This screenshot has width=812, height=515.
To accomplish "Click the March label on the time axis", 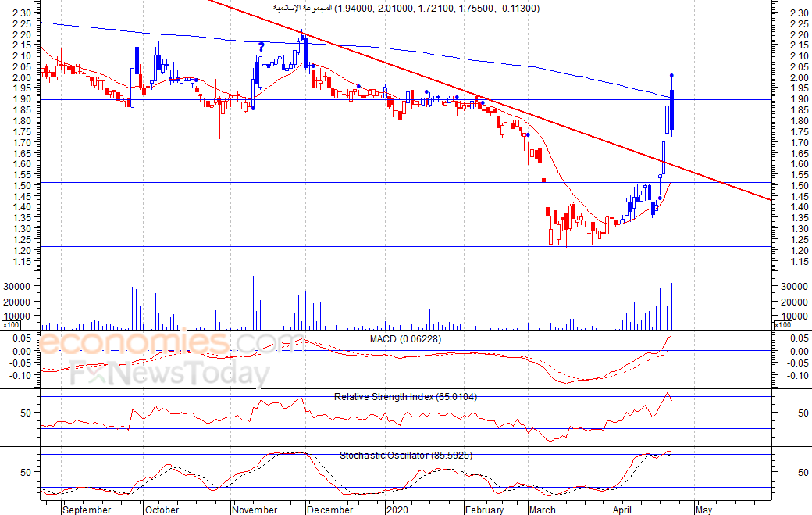I will (543, 510).
